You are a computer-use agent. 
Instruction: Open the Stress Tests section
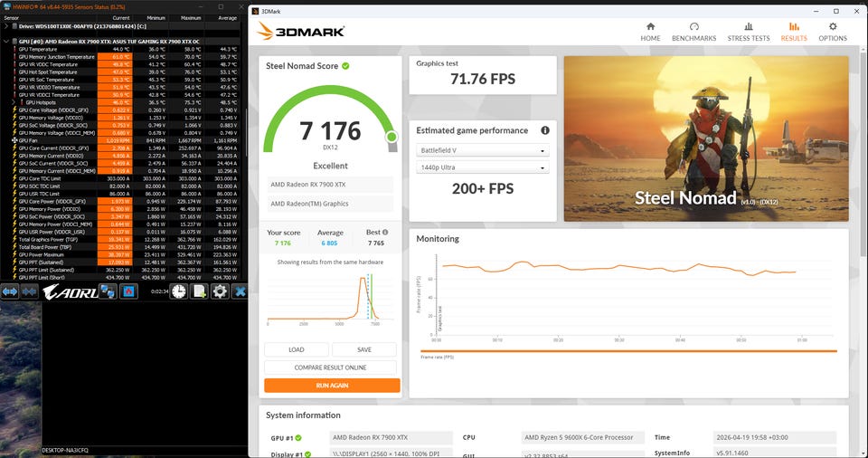(x=749, y=33)
